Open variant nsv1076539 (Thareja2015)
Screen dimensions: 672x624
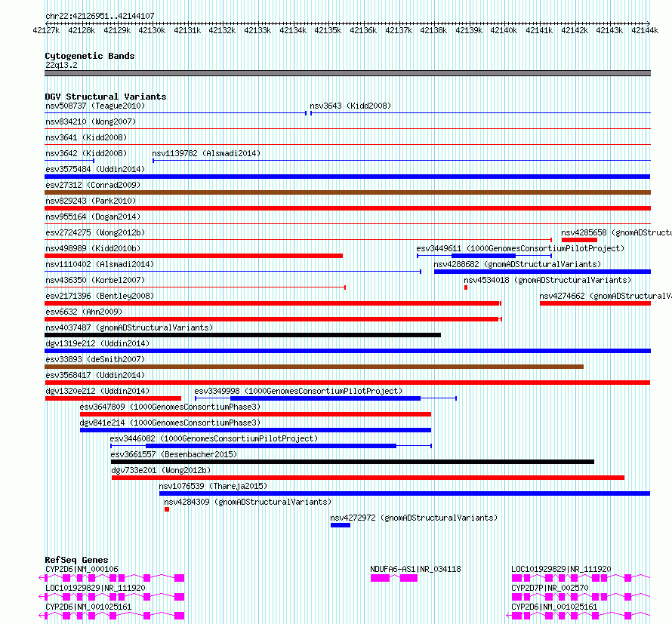click(213, 486)
